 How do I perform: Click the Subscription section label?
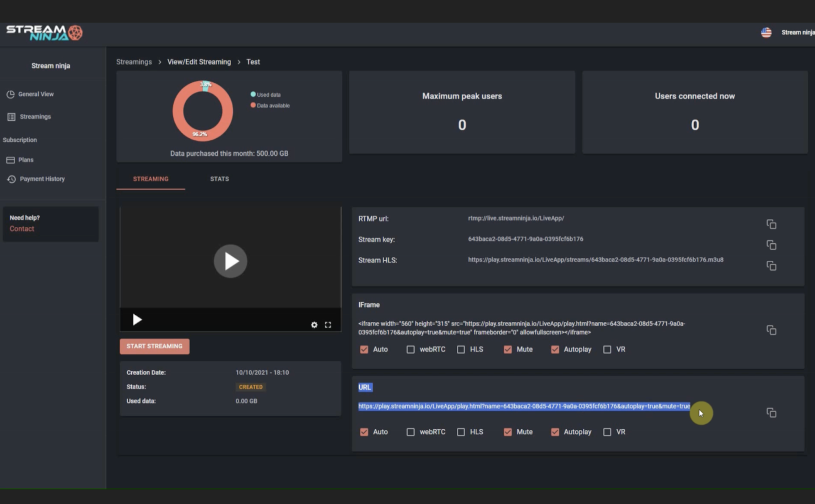20,140
